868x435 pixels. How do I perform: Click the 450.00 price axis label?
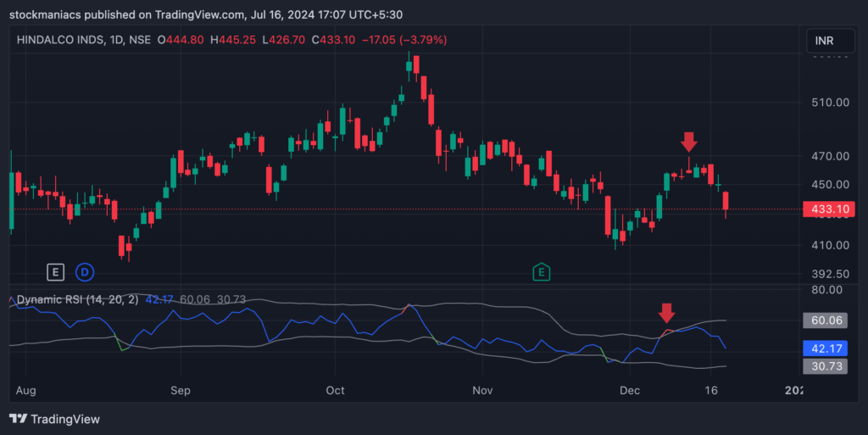point(831,184)
